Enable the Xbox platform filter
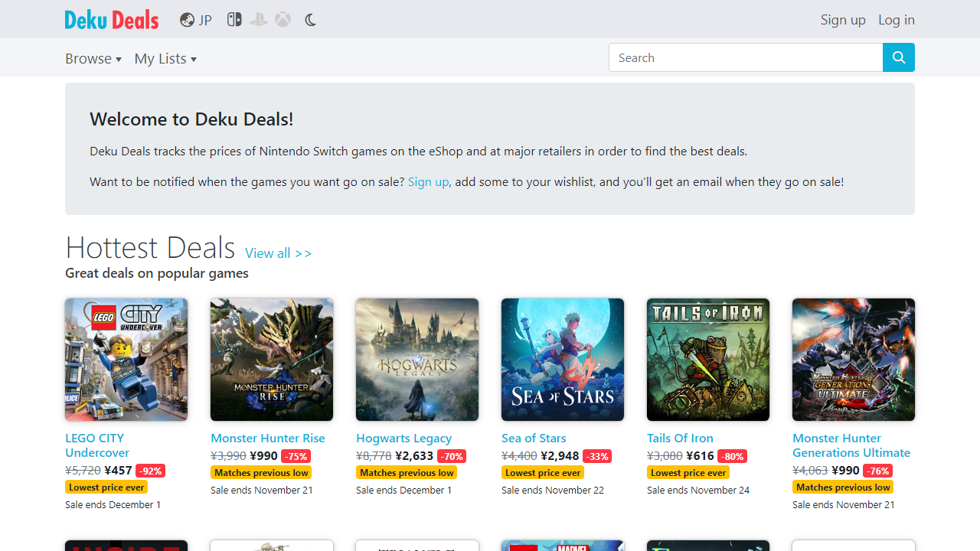This screenshot has height=551, width=980. click(283, 19)
